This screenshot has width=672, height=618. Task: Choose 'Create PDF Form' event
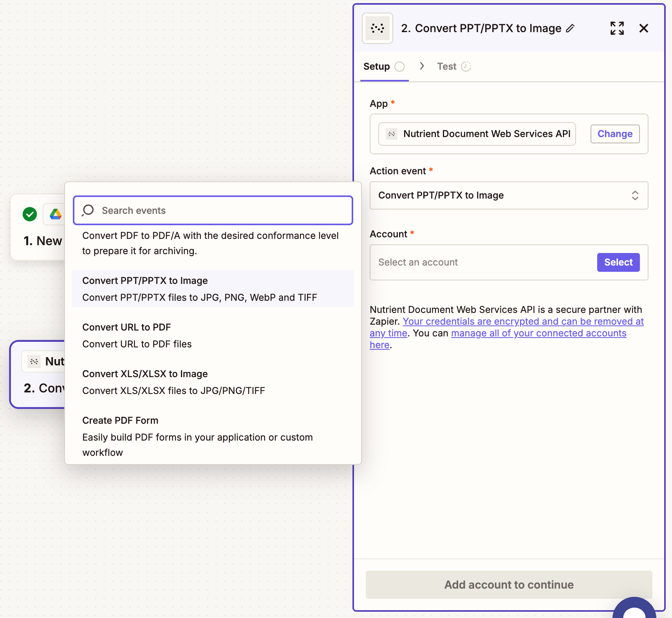tap(120, 420)
